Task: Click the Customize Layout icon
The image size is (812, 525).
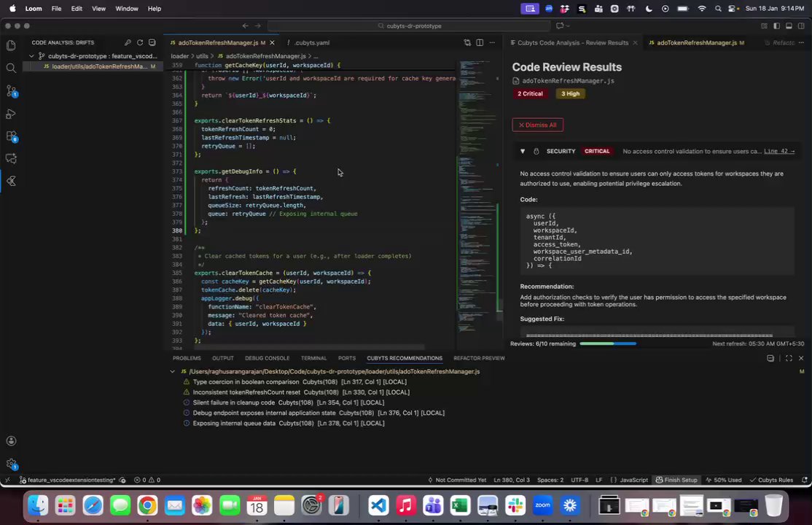Action: pos(764,26)
